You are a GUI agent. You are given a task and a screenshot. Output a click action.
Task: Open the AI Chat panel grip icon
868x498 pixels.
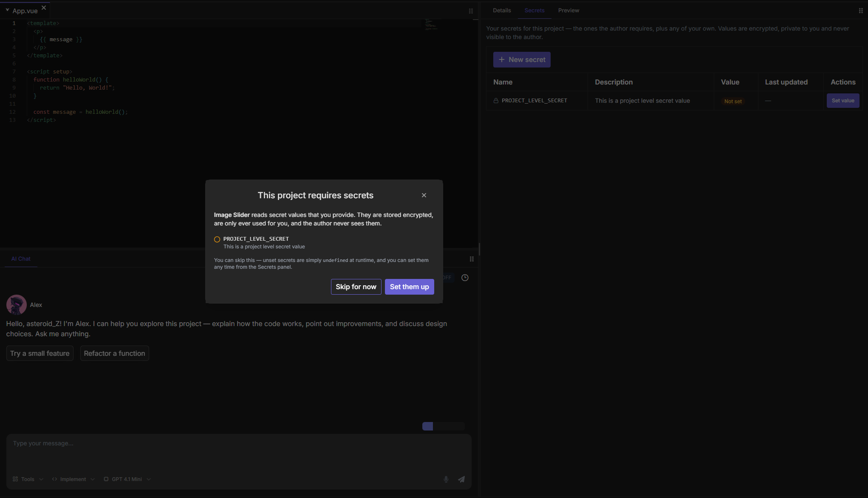[x=472, y=259]
